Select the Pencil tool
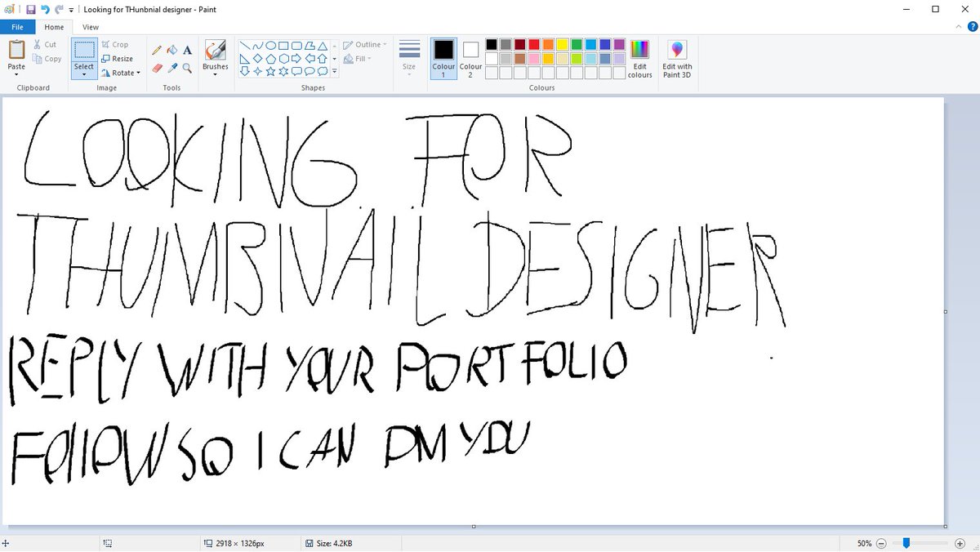 [x=156, y=49]
